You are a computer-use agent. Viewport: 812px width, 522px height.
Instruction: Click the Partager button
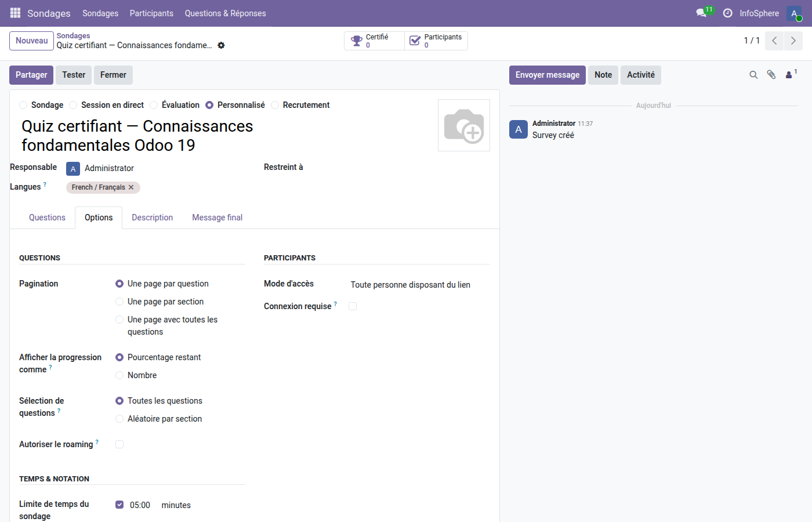click(x=31, y=75)
